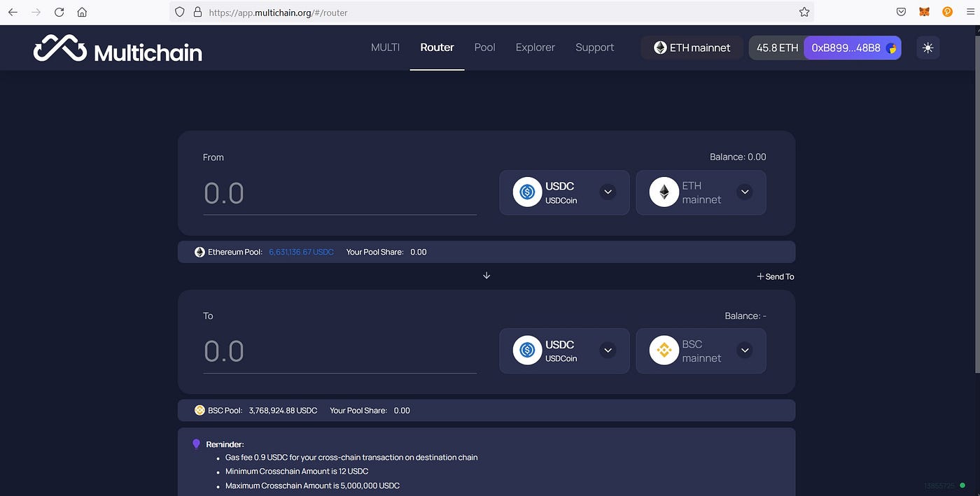This screenshot has width=980, height=496.
Task: Click the + Send To link
Action: pos(776,276)
